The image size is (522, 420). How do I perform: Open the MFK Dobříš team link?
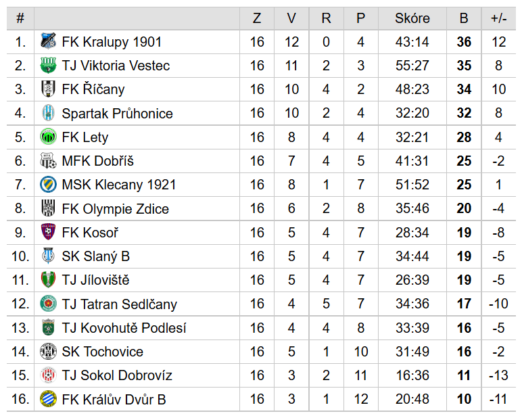pos(97,161)
